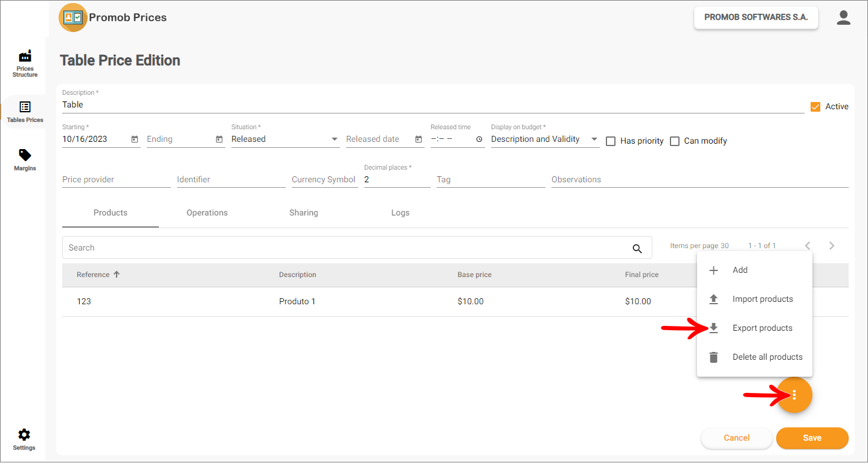Screen dimensions: 868x463
Task: Open Prices Structure in the sidebar
Action: click(25, 63)
